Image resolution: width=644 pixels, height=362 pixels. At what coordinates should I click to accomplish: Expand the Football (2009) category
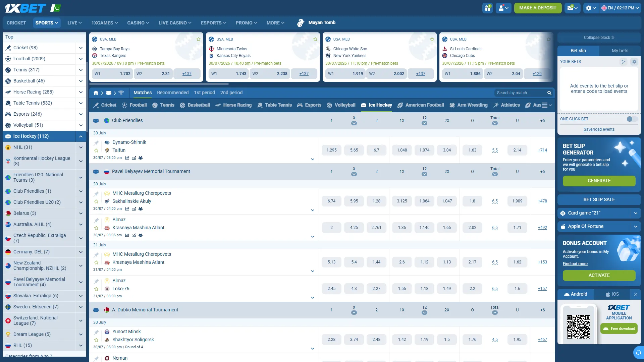pos(81,59)
